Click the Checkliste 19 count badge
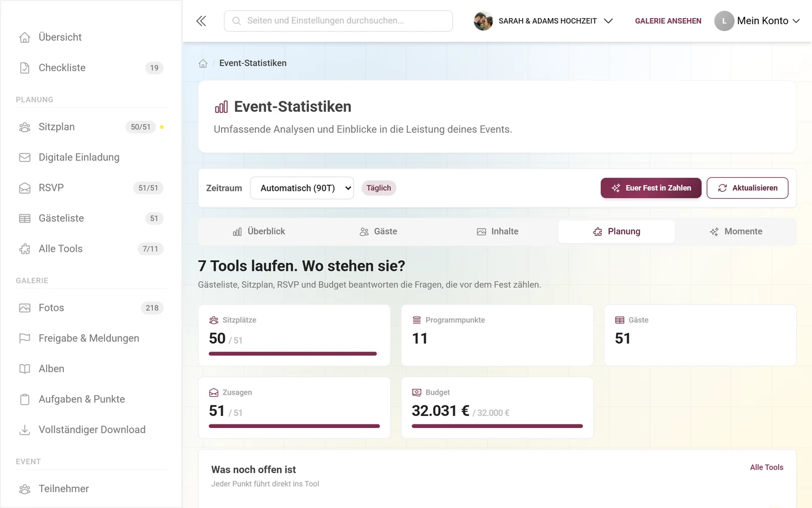 pyautogui.click(x=155, y=68)
